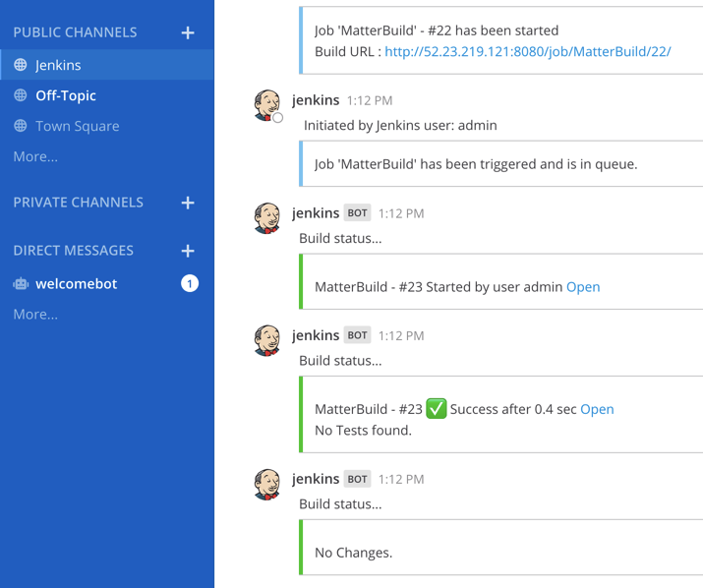Image resolution: width=703 pixels, height=588 pixels.
Task: Click the 1:12 PM timestamp on the #23 Started post
Action: click(401, 213)
